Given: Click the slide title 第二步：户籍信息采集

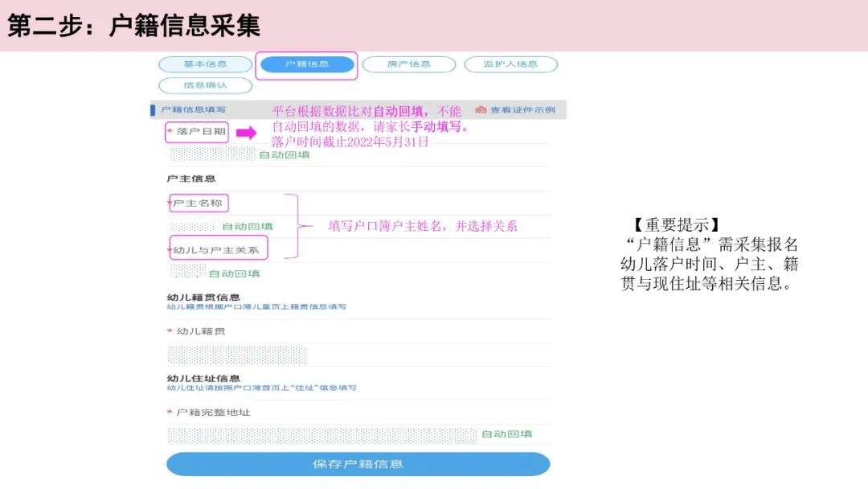Looking at the screenshot, I should point(133,26).
